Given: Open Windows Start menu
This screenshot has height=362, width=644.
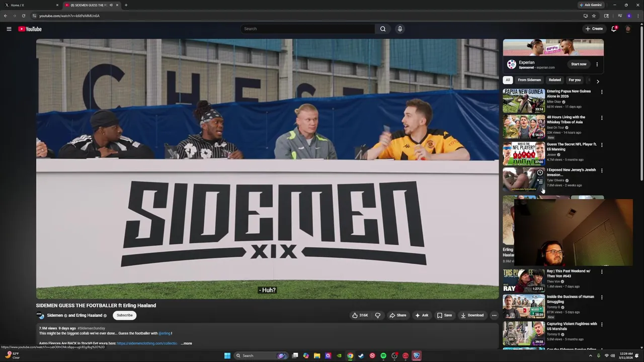Looking at the screenshot, I should [227, 355].
